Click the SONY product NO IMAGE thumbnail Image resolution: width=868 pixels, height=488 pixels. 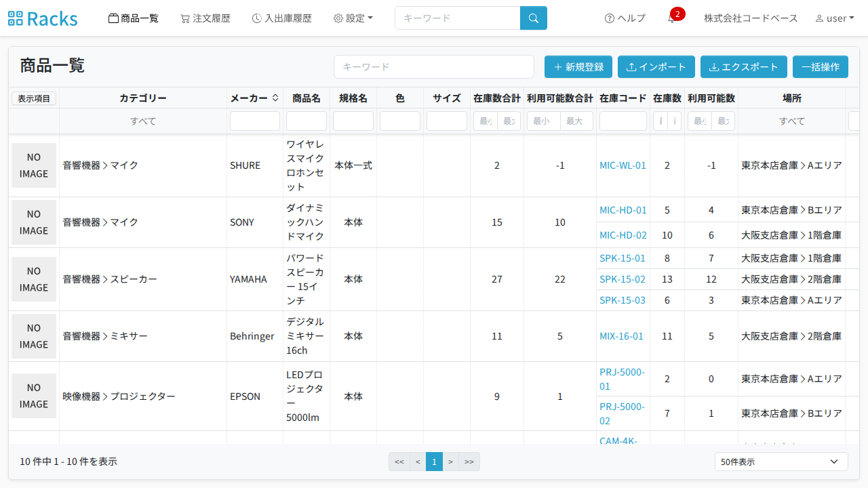pos(34,222)
